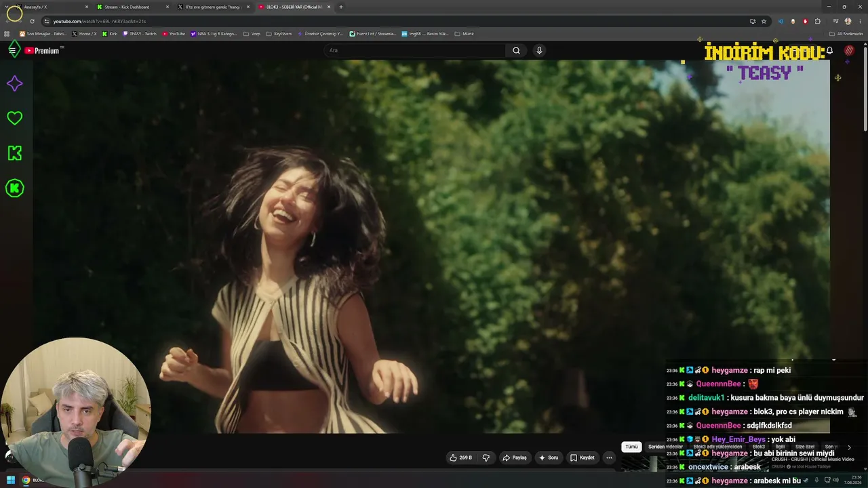Open the apps grid in bookmarks bar
This screenshot has height=488, width=868.
point(7,33)
